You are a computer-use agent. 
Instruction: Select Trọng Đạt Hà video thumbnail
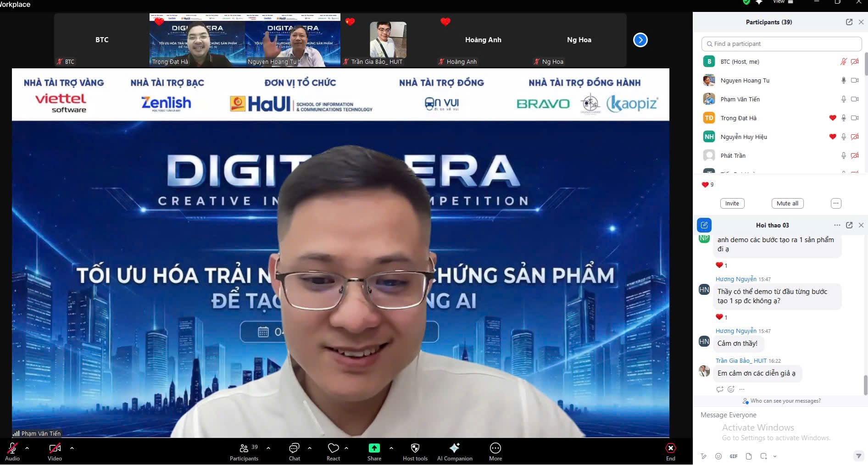(x=197, y=40)
